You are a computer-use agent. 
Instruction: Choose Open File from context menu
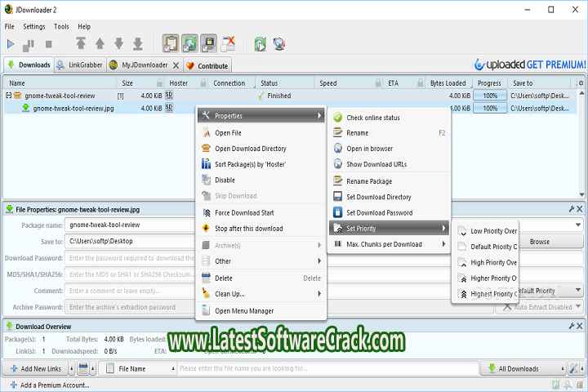(261, 133)
